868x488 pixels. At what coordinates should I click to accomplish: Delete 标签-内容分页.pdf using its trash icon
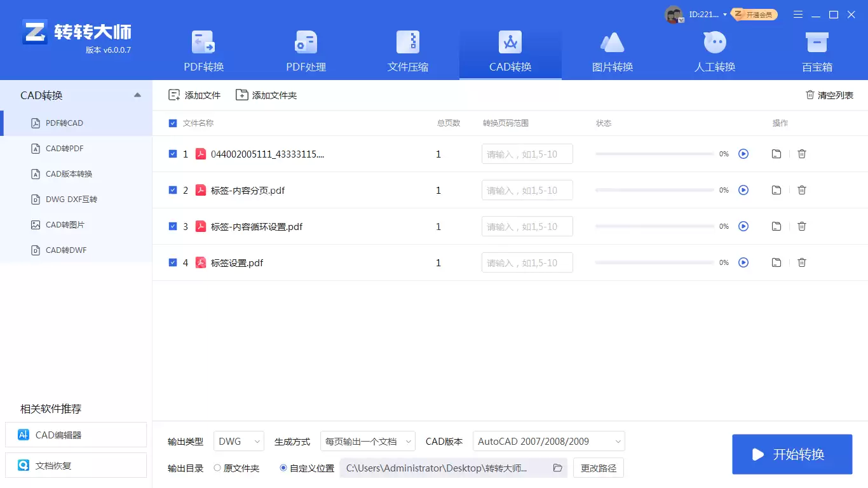click(x=801, y=189)
